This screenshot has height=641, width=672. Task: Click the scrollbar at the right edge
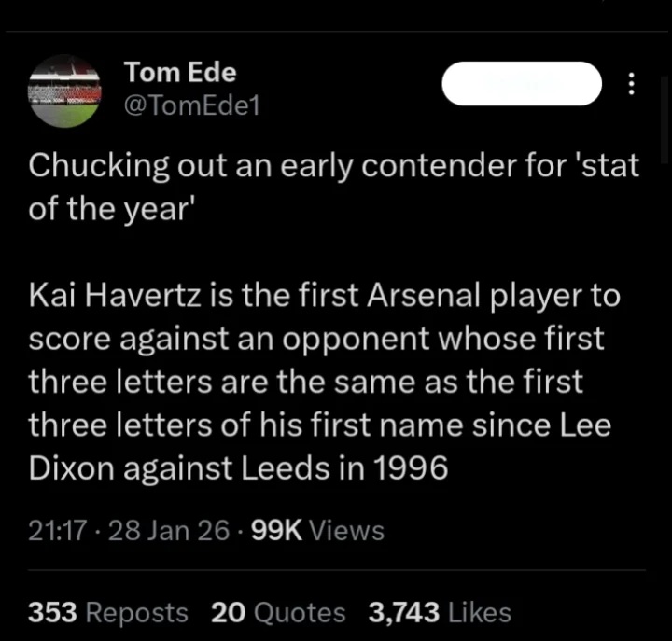(x=665, y=120)
